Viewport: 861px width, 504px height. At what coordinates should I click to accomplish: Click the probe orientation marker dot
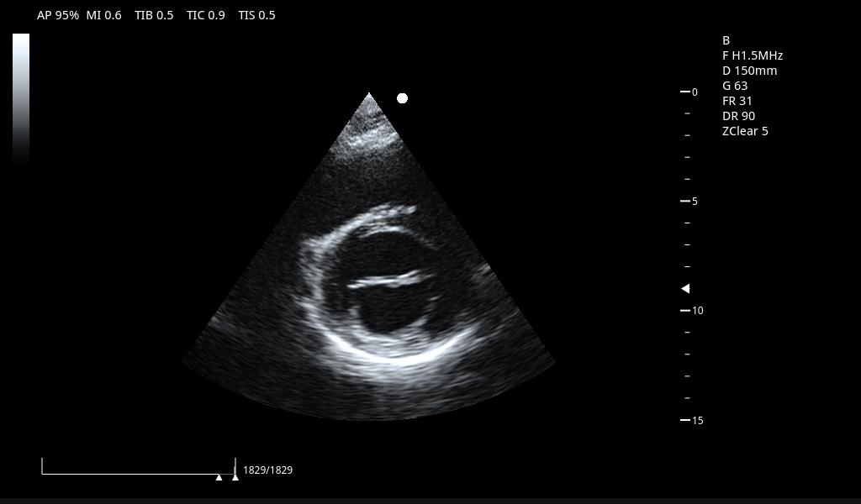pos(402,97)
